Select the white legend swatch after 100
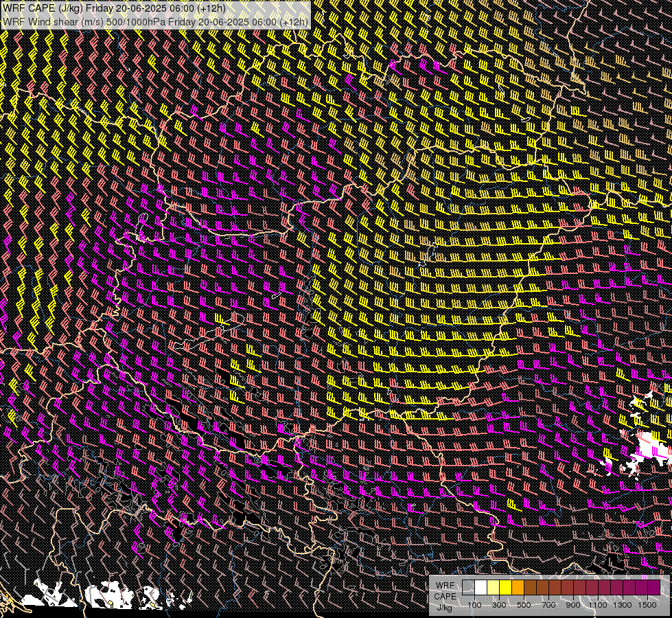The height and width of the screenshot is (618, 672). click(x=481, y=588)
